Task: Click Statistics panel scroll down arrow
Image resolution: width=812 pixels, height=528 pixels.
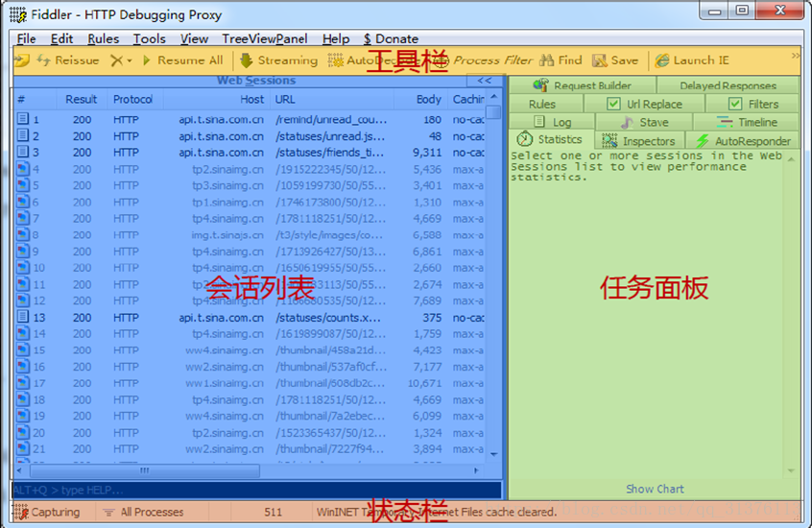Action: [x=791, y=471]
